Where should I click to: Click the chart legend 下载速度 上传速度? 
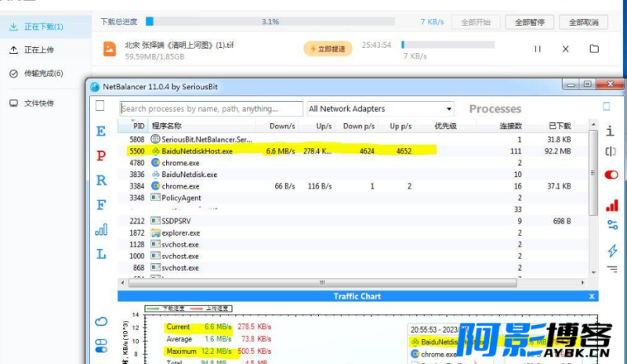(188, 308)
